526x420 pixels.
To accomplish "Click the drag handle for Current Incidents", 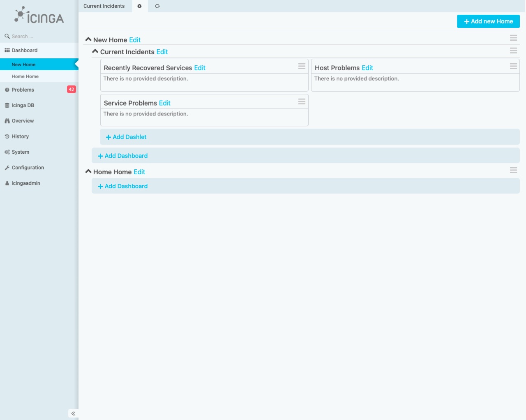I will click(514, 51).
